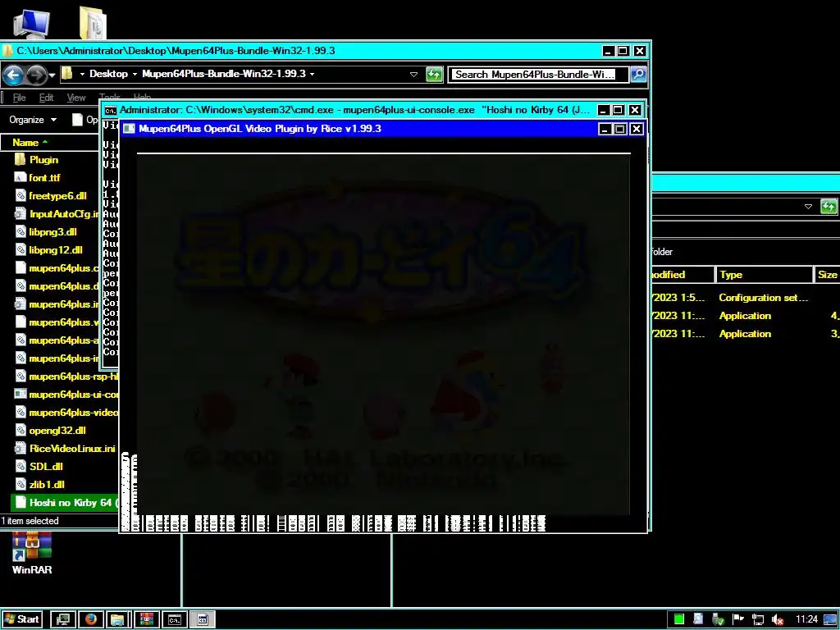Click the WinRAR taskbar button
Screen dimensions: 840x630
click(146, 619)
